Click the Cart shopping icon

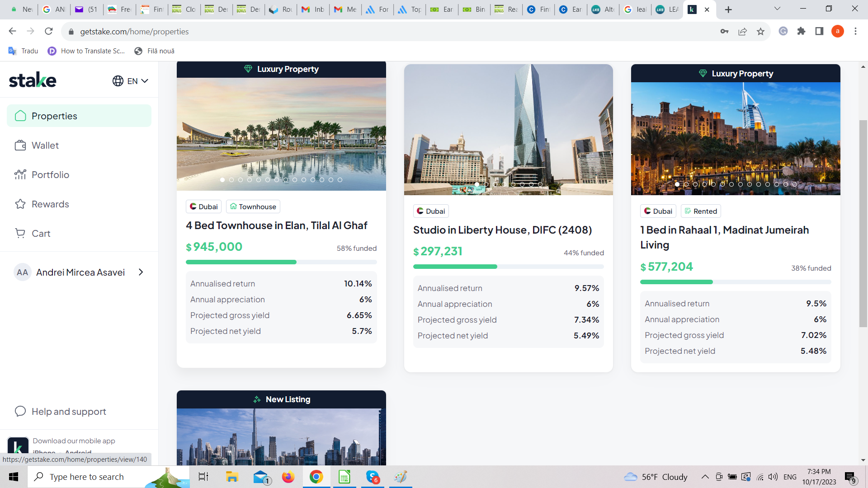20,234
